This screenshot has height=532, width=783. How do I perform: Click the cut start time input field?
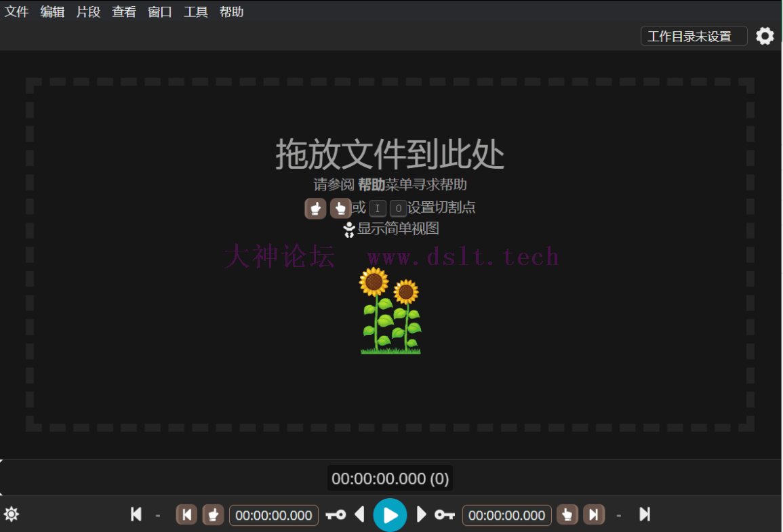tap(274, 515)
